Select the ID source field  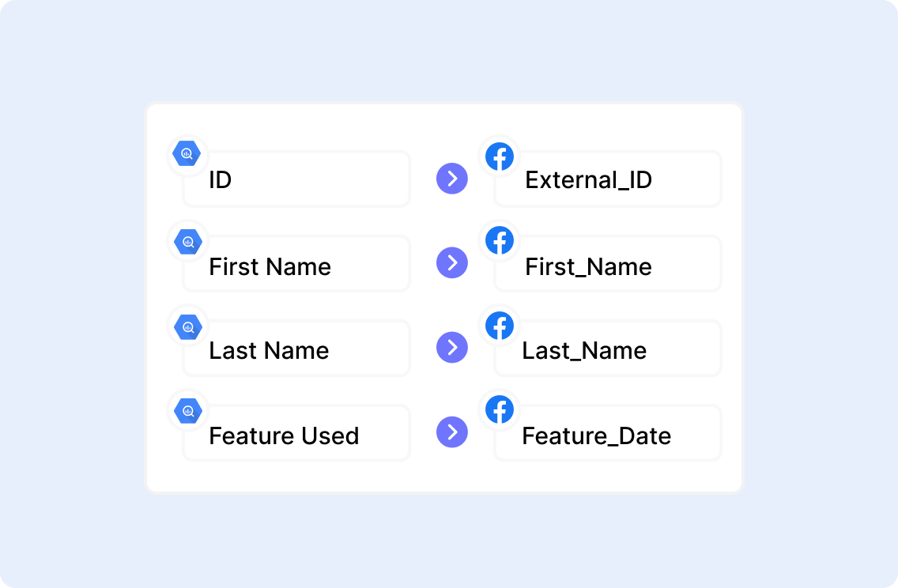(297, 180)
